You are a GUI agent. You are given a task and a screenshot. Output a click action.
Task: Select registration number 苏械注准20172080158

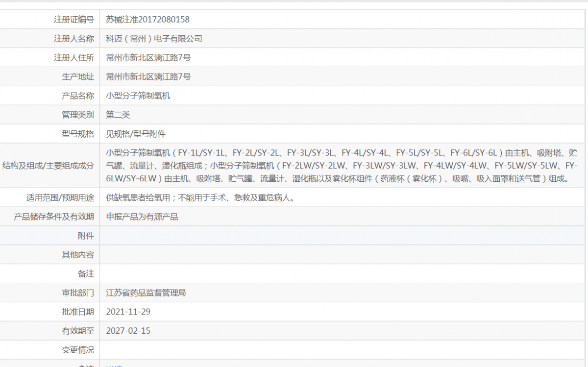tap(148, 20)
